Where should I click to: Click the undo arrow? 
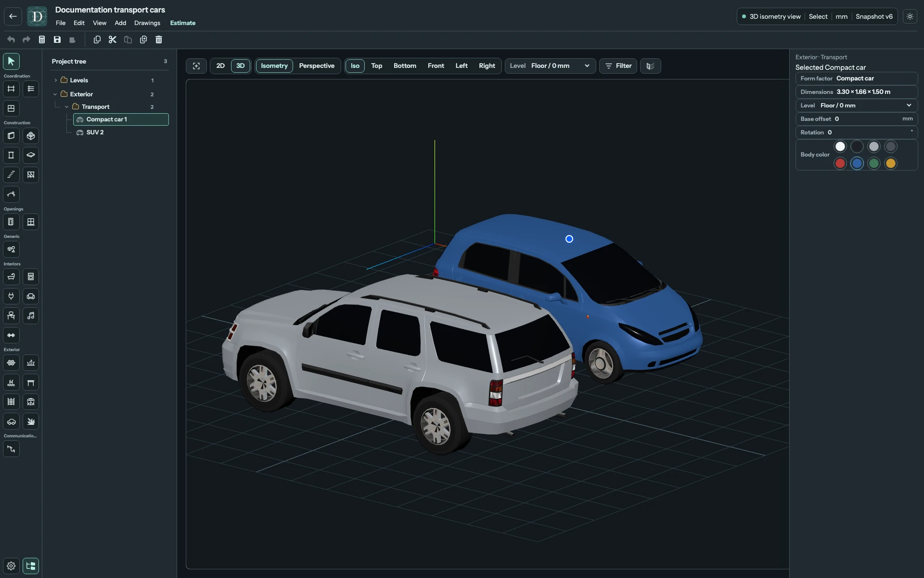pos(11,39)
